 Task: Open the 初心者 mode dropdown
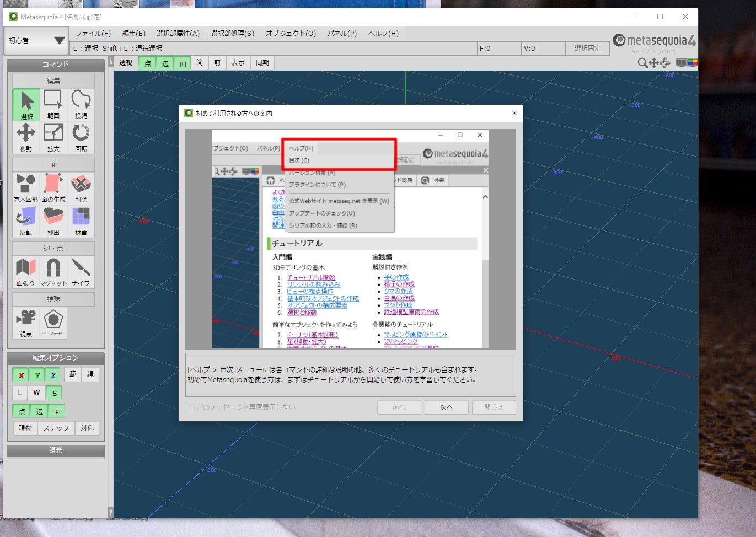(36, 41)
